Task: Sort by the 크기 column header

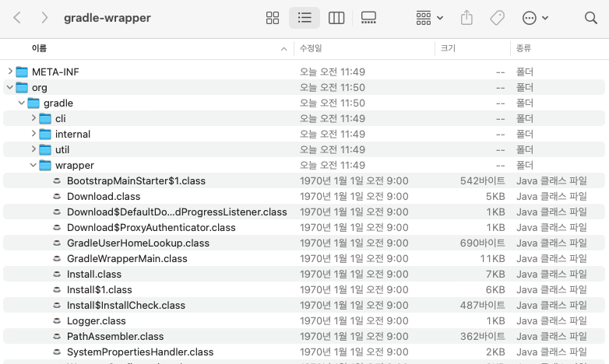Action: coord(448,48)
